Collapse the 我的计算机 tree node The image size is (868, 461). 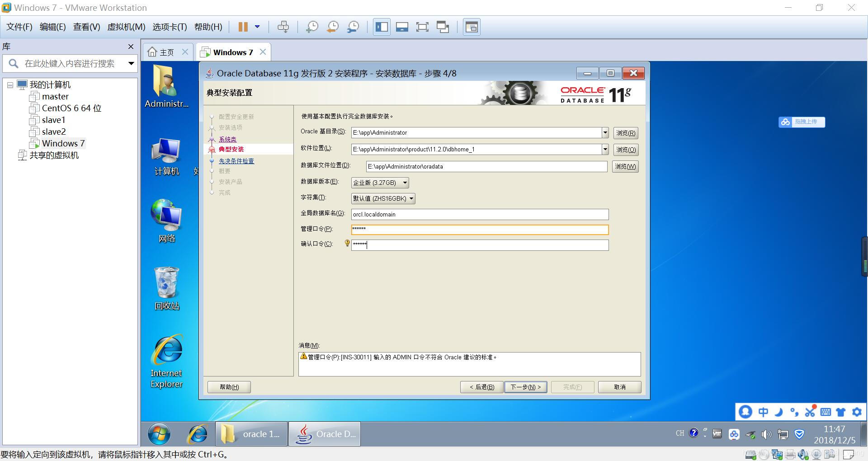click(10, 85)
